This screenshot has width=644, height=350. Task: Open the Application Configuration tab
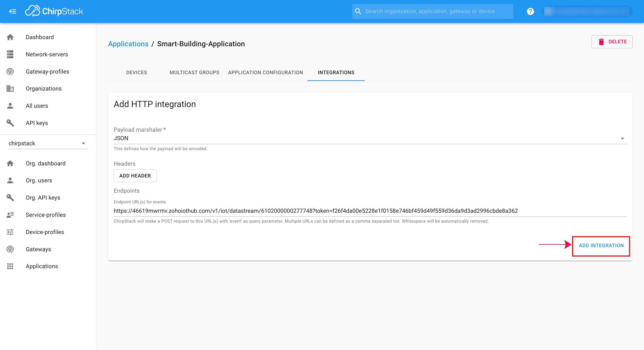[x=265, y=72]
